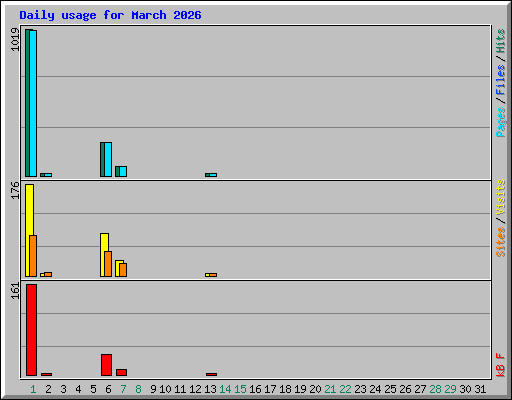This screenshot has width=512, height=400.
Task: Click day label 25 on the x-axis
Action: 390,389
